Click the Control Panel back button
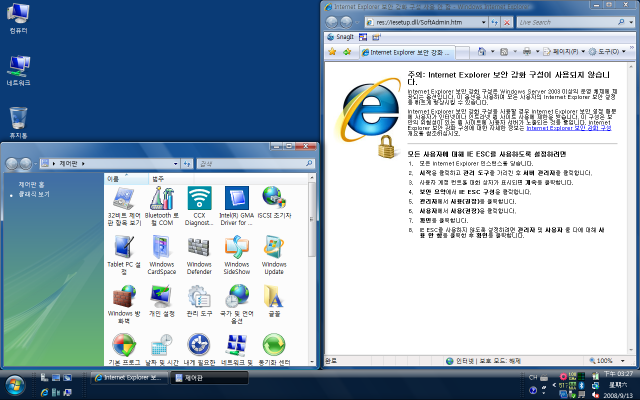640x400 pixels. [x=11, y=164]
